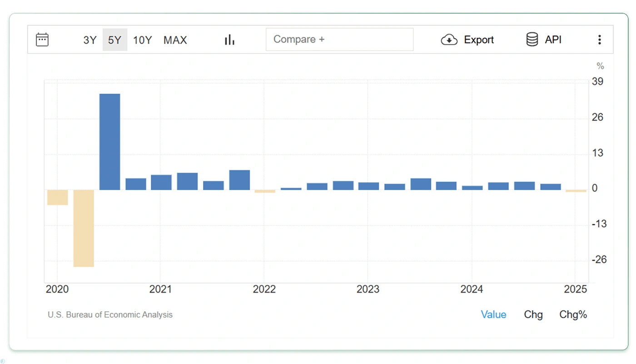The height and width of the screenshot is (364, 636).
Task: Switch to the Value view
Action: [493, 315]
